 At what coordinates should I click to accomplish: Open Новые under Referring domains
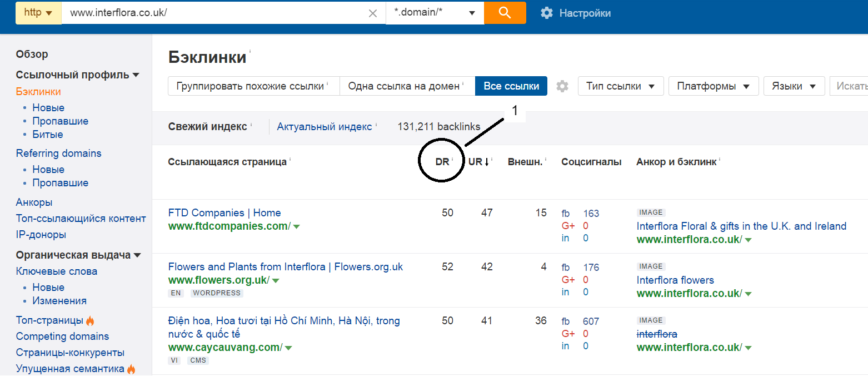pos(48,170)
